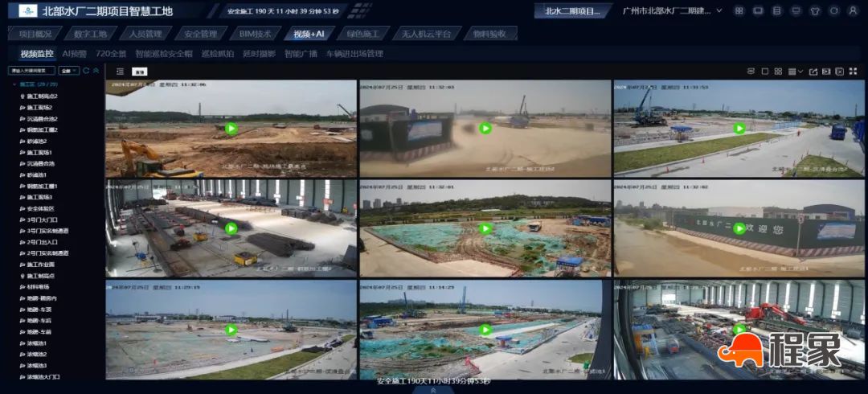Play the 欢迎您 fence video
The image size is (868, 394).
[739, 228]
